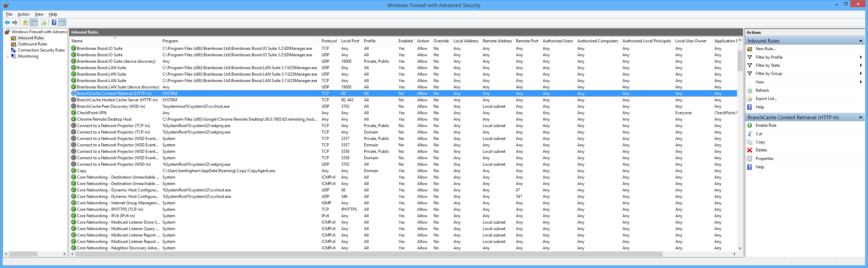Screen dimensions: 868x268
Task: Select Connection Security Rules in tree
Action: 41,50
